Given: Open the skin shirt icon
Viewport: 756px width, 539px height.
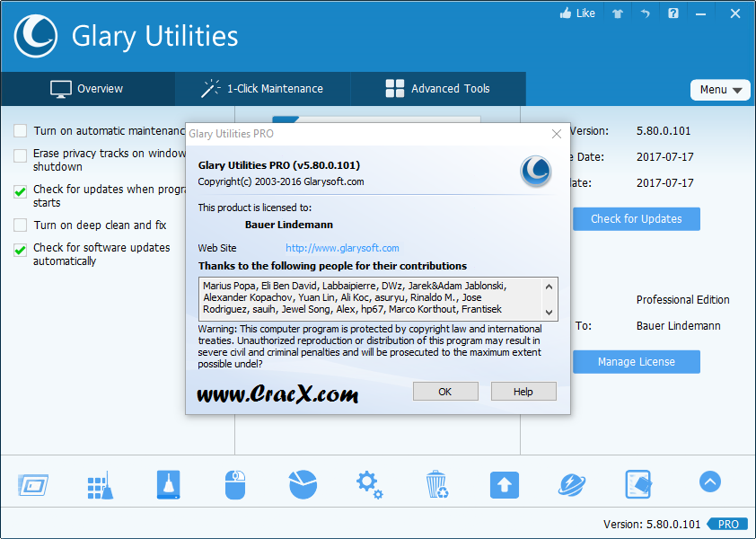Looking at the screenshot, I should [x=618, y=13].
